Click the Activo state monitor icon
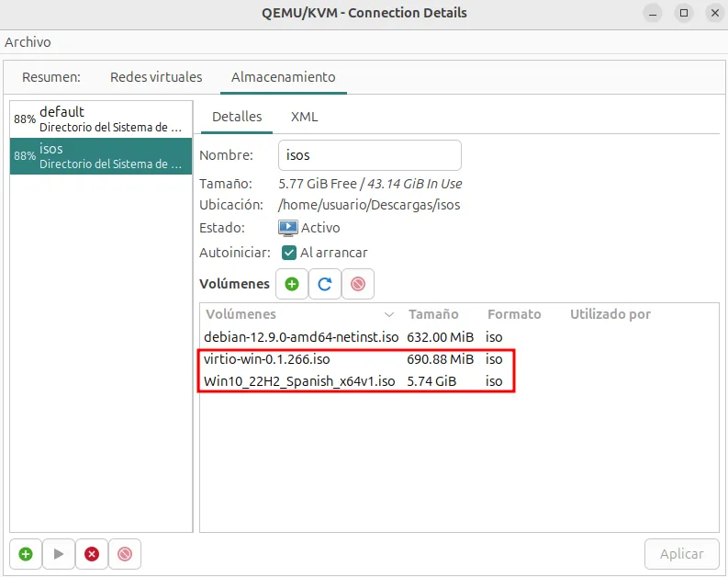This screenshot has height=577, width=728. click(x=288, y=228)
